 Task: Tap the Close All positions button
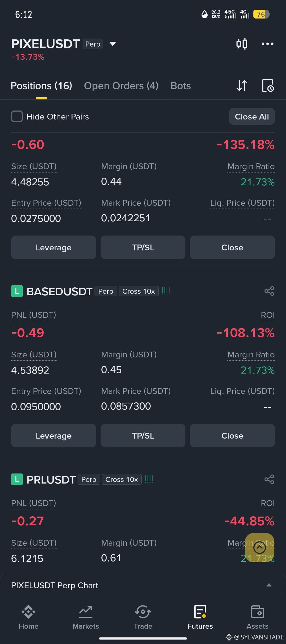[x=252, y=116]
